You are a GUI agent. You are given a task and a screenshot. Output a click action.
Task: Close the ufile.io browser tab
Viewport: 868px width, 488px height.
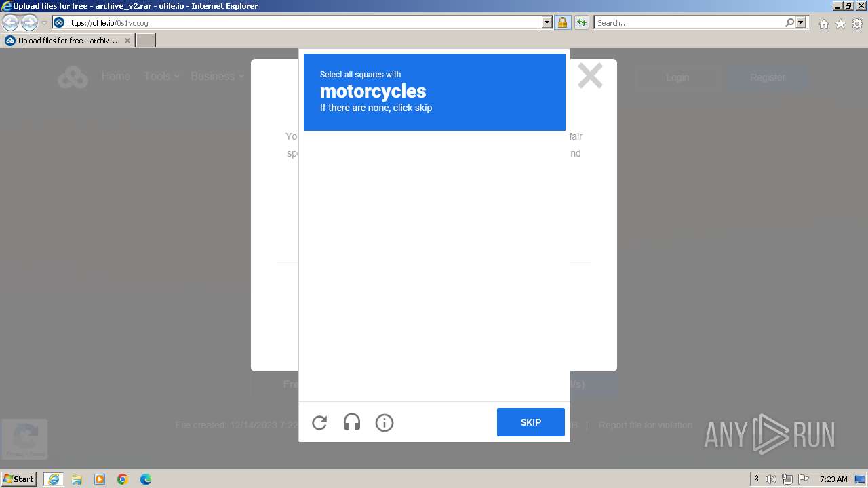click(127, 41)
